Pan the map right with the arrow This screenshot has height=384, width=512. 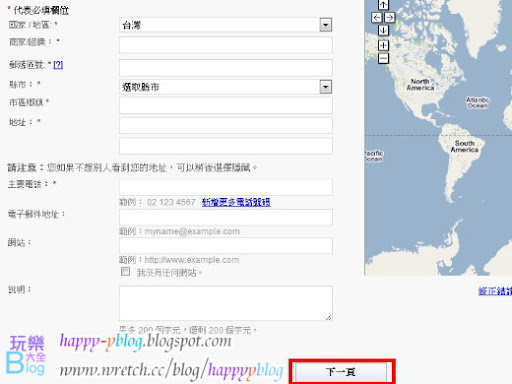[x=390, y=17]
